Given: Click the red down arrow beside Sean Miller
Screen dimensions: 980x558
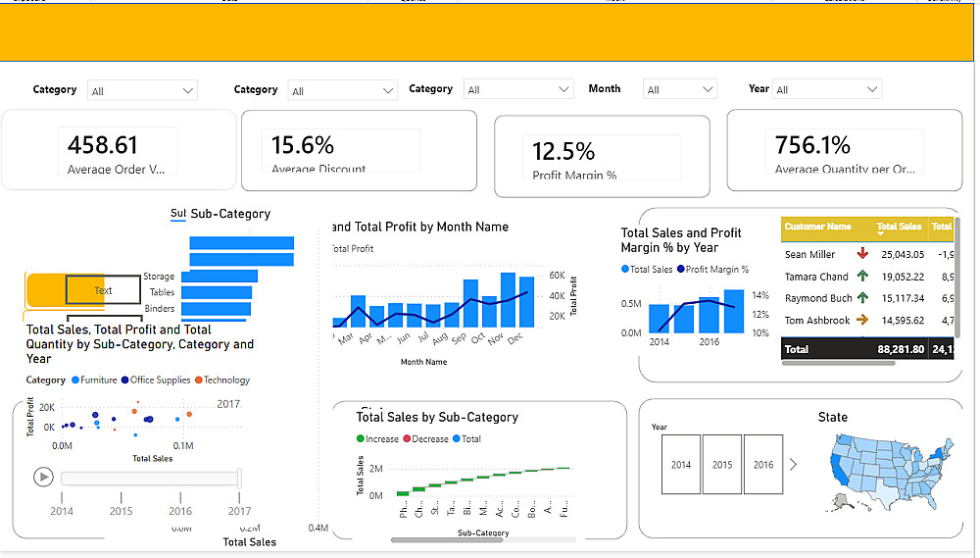Looking at the screenshot, I should [862, 253].
